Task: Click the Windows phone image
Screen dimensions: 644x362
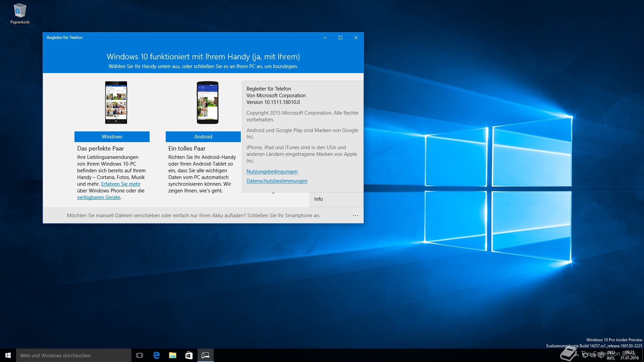Action: tap(116, 103)
